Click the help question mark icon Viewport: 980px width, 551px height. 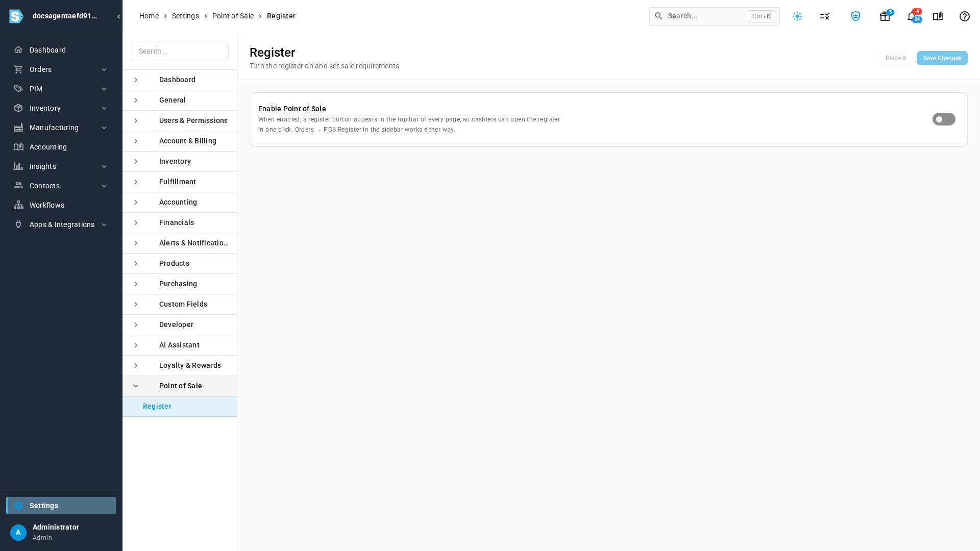pos(965,16)
